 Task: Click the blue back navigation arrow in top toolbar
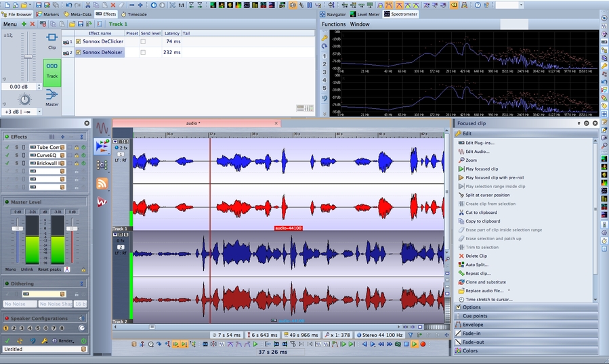pyautogui.click(x=153, y=5)
